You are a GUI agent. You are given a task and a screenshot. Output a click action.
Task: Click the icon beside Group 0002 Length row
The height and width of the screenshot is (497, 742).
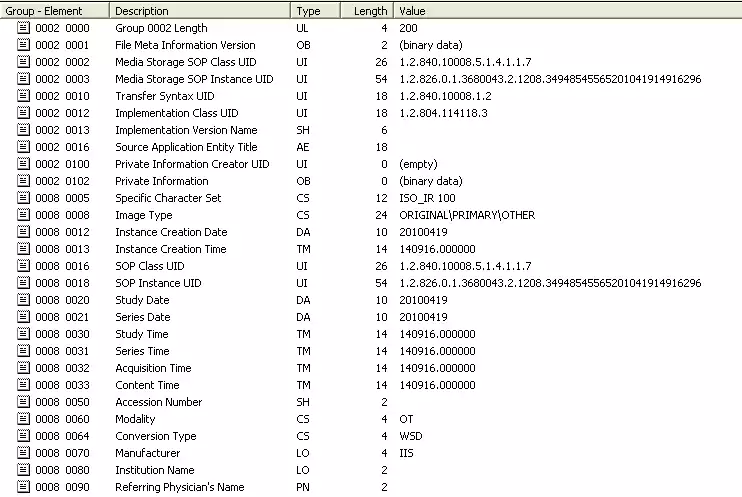[24, 28]
